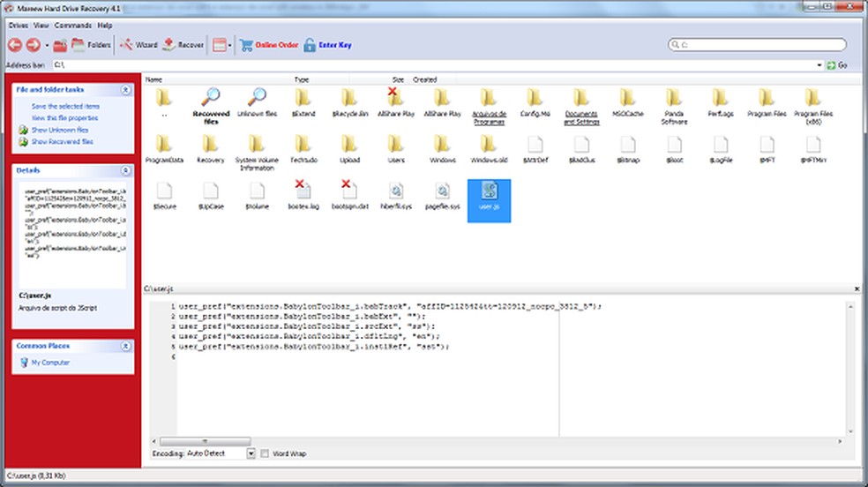
Task: Open the Drives menu
Action: 19,26
